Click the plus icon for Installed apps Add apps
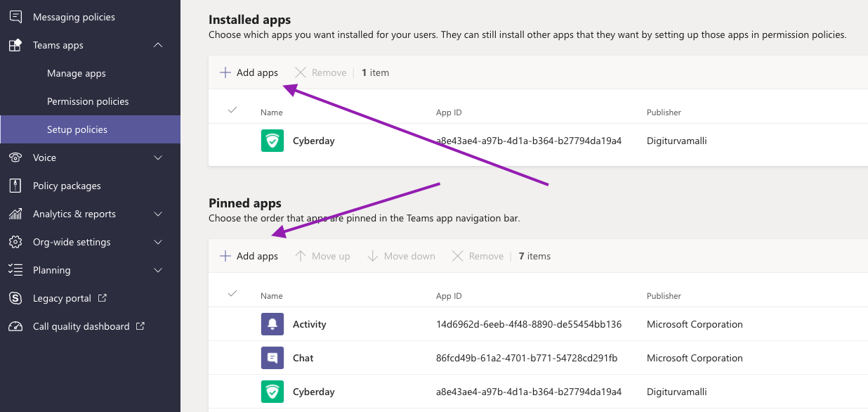 click(x=225, y=72)
